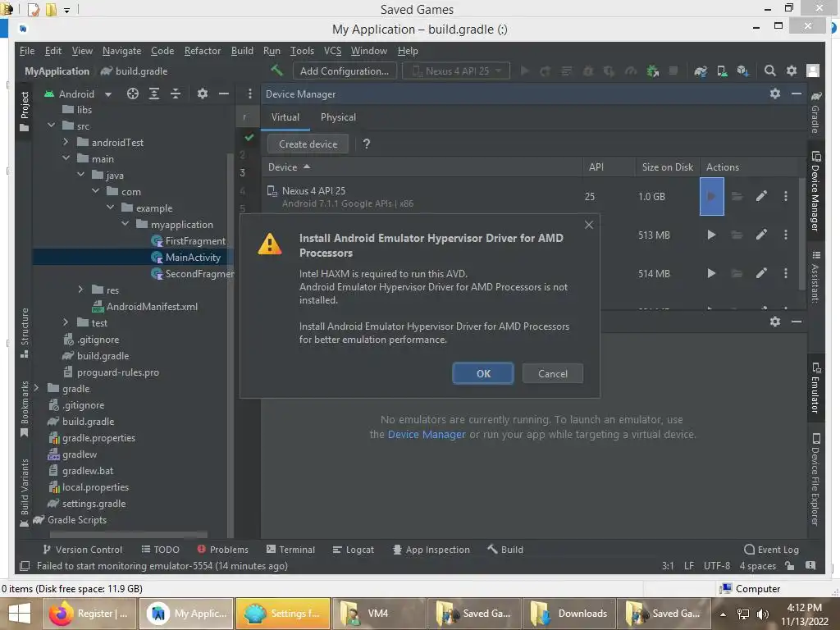Expand the androidTest folder

click(x=66, y=142)
